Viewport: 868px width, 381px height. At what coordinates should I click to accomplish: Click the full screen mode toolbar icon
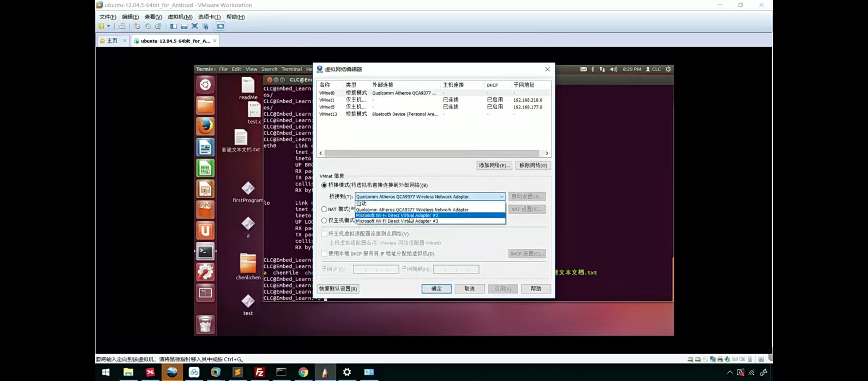coord(194,26)
